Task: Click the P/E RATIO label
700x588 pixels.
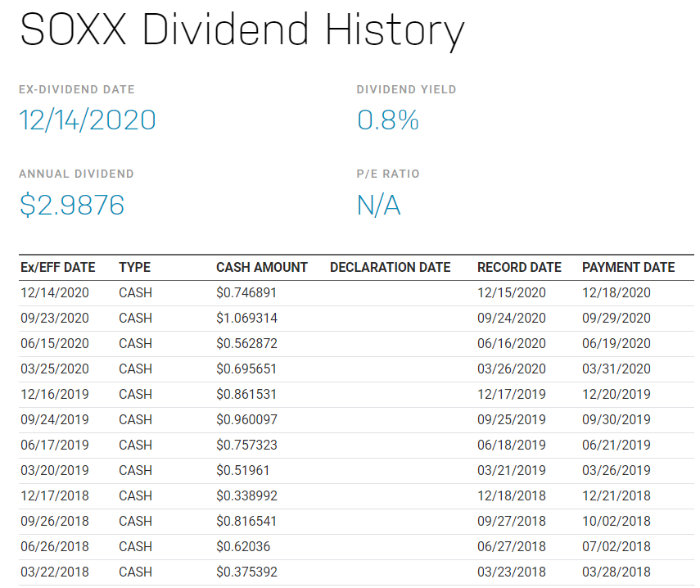Action: tap(388, 174)
